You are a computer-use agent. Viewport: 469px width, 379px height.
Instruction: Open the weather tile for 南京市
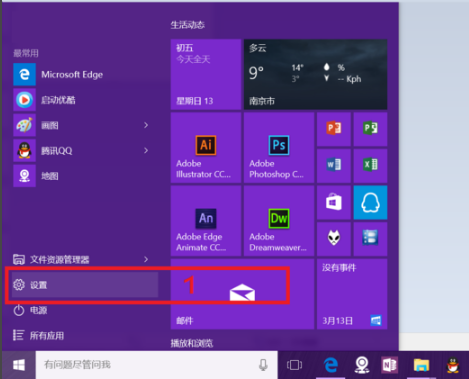pos(315,74)
